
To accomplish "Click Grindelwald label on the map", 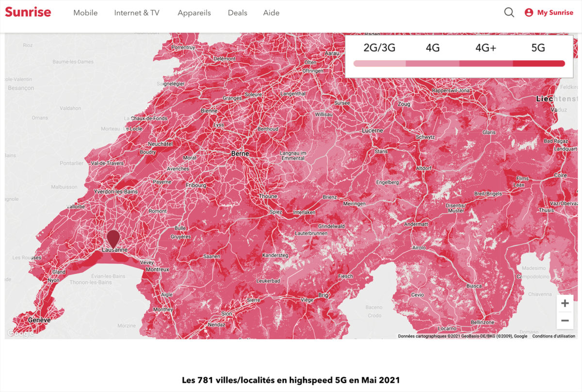I will click(331, 227).
